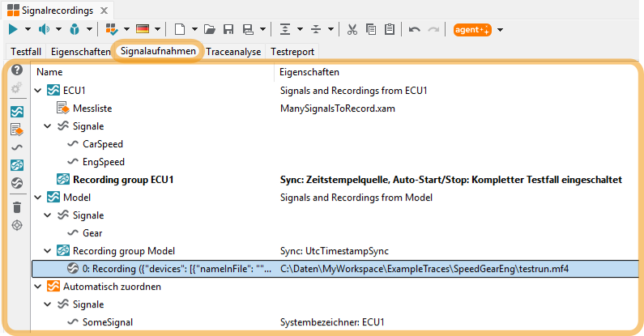The width and height of the screenshot is (644, 336).
Task: Click the testrun.mf4 file path cell
Action: pyautogui.click(x=424, y=269)
